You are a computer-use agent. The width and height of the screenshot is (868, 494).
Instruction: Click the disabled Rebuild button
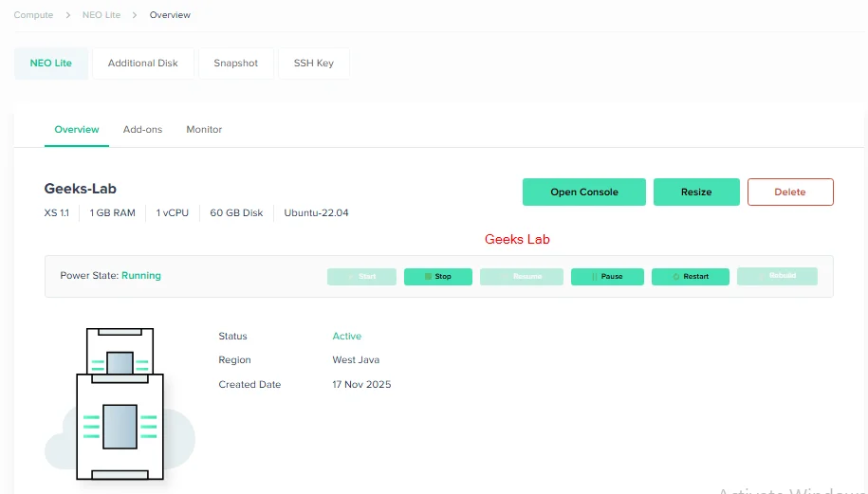777,277
